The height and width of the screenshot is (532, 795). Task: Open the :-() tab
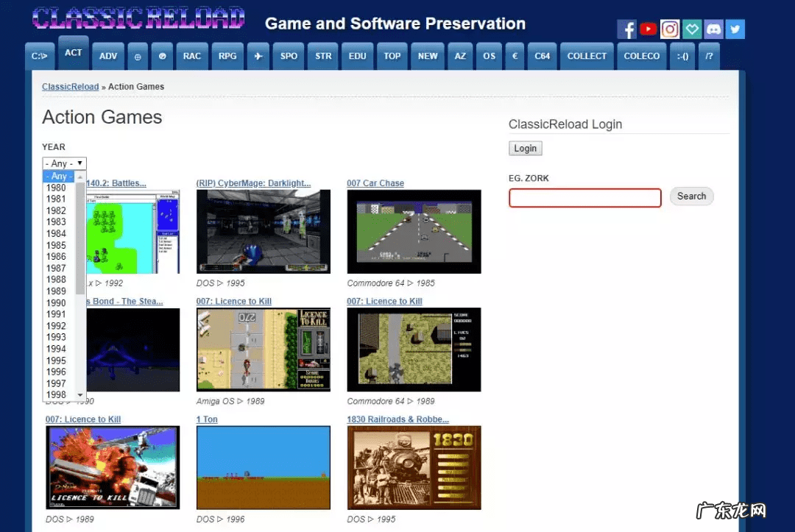(682, 56)
